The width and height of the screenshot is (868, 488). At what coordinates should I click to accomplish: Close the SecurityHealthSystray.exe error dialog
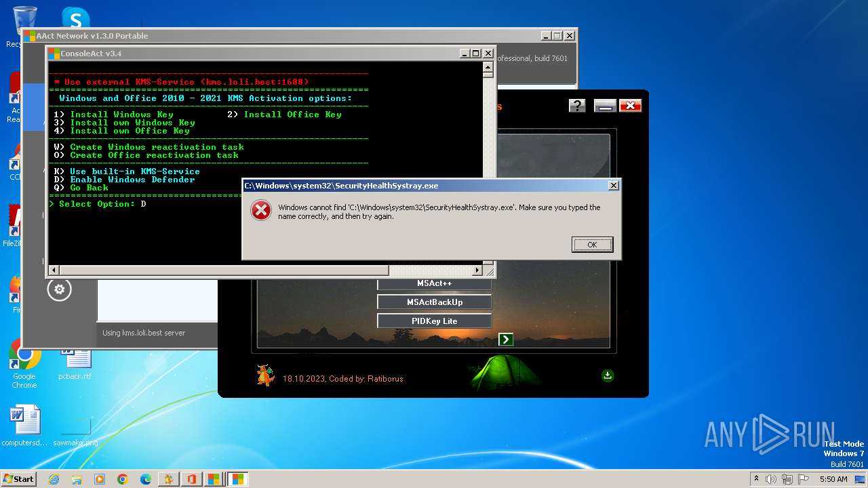pos(613,186)
